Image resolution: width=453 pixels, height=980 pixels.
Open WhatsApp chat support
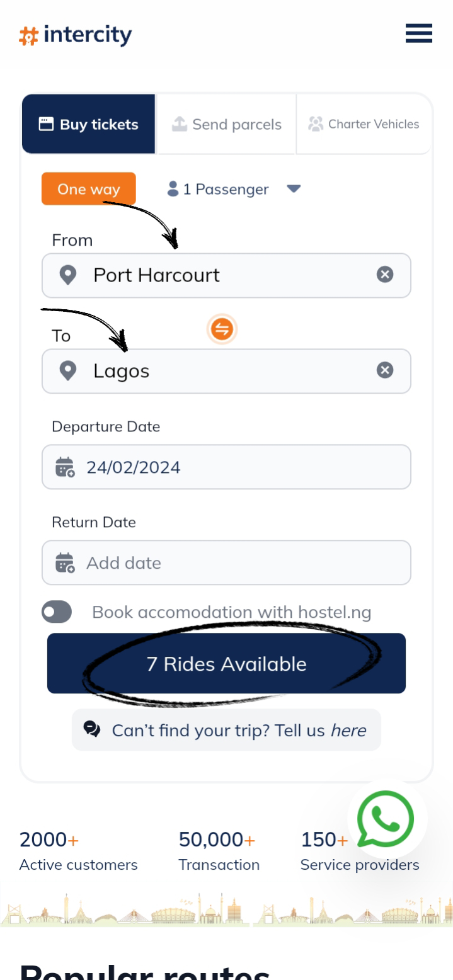386,819
